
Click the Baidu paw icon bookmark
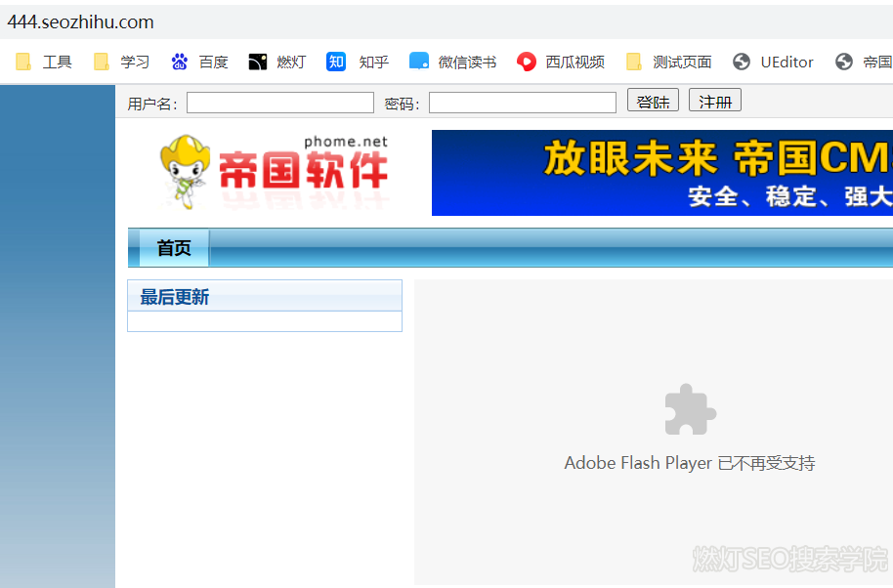pyautogui.click(x=180, y=62)
